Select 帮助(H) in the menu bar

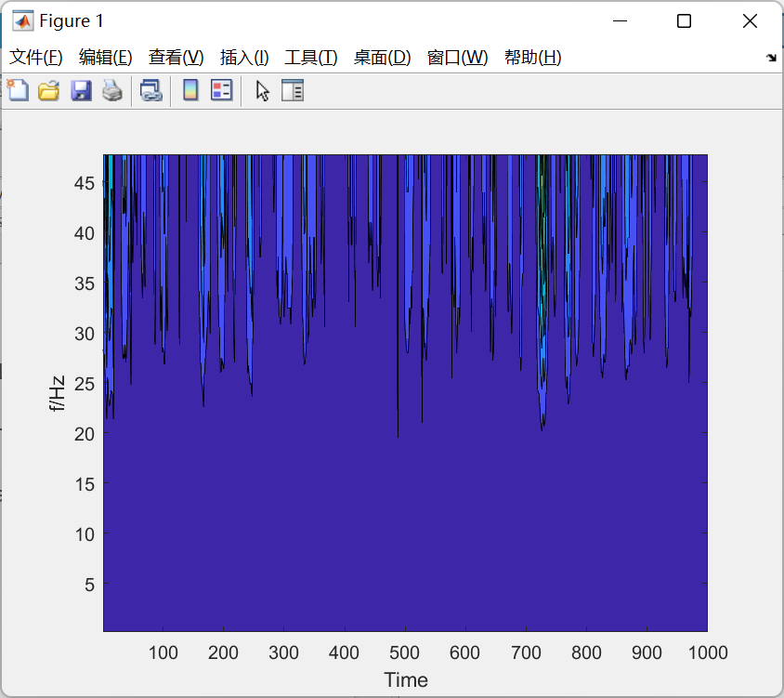click(532, 58)
